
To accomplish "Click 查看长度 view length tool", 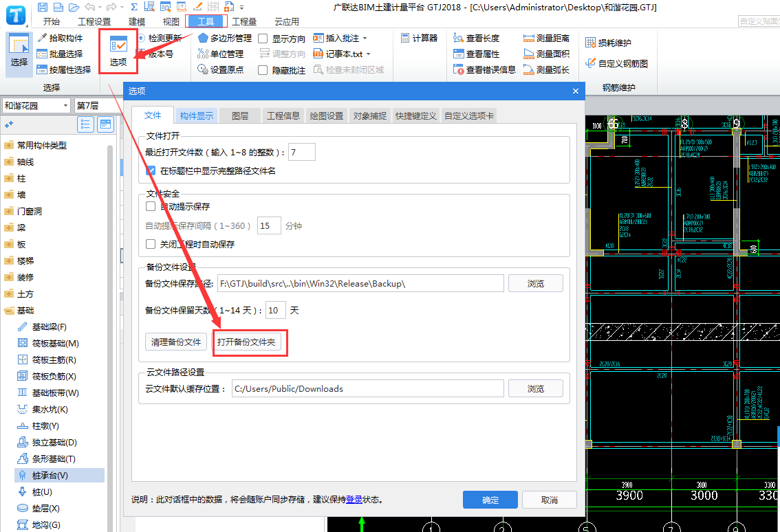I will coord(476,38).
